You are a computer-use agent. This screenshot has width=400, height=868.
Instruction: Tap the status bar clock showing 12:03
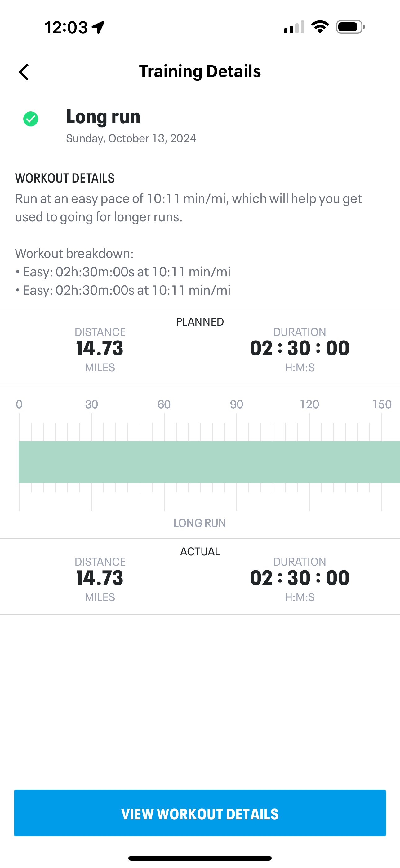(66, 27)
